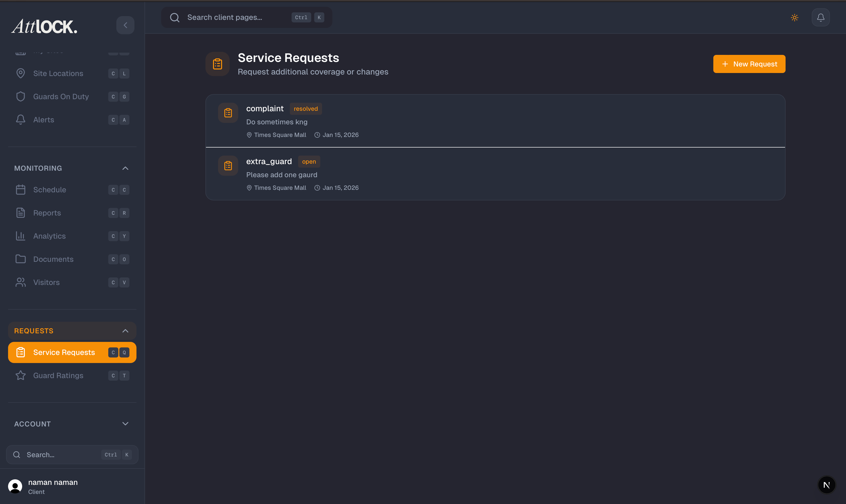Click the Alerts bell icon in sidebar

coord(20,120)
